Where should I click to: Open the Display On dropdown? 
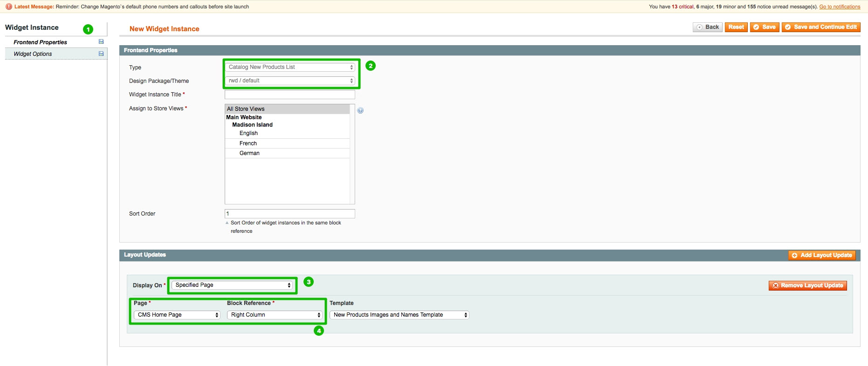coord(233,285)
